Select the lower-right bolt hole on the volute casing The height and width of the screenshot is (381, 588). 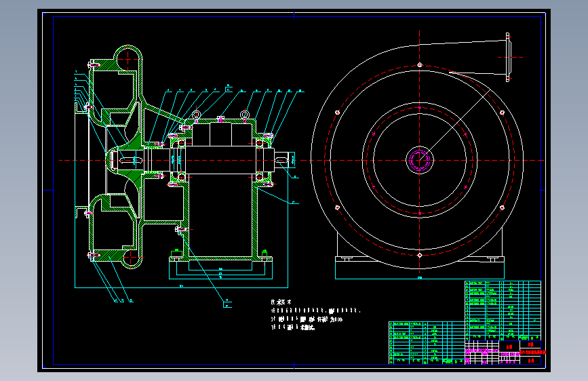click(x=502, y=207)
